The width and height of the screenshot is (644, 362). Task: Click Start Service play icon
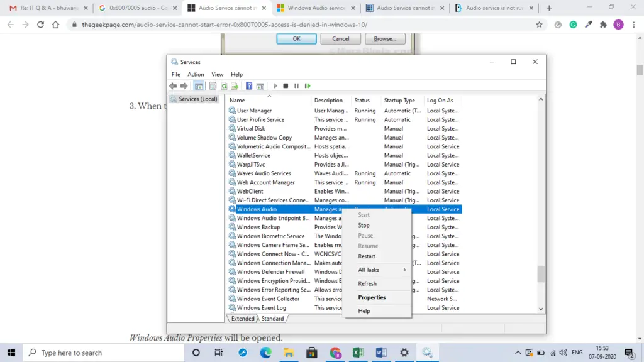click(275, 85)
